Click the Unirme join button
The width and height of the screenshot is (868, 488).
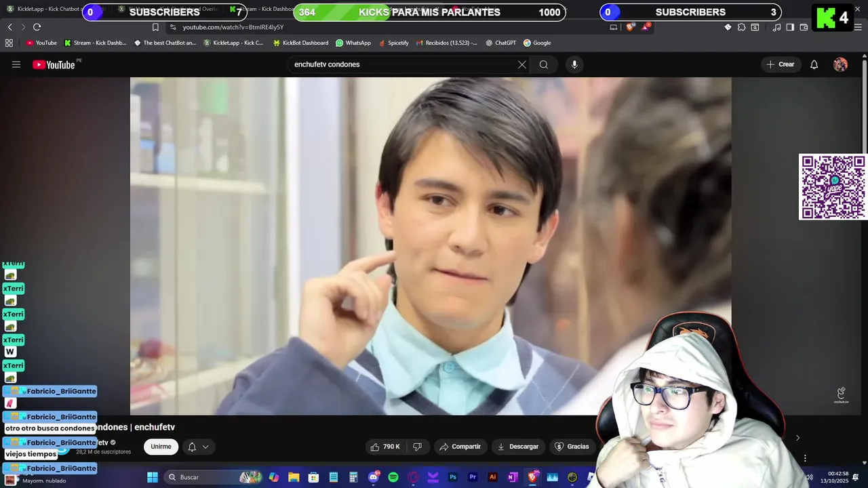coord(161,447)
